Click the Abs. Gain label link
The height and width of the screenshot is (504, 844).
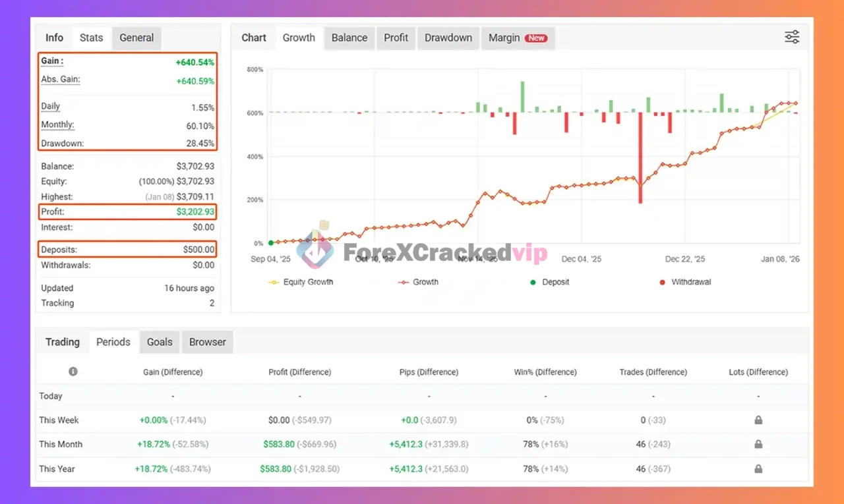click(61, 80)
